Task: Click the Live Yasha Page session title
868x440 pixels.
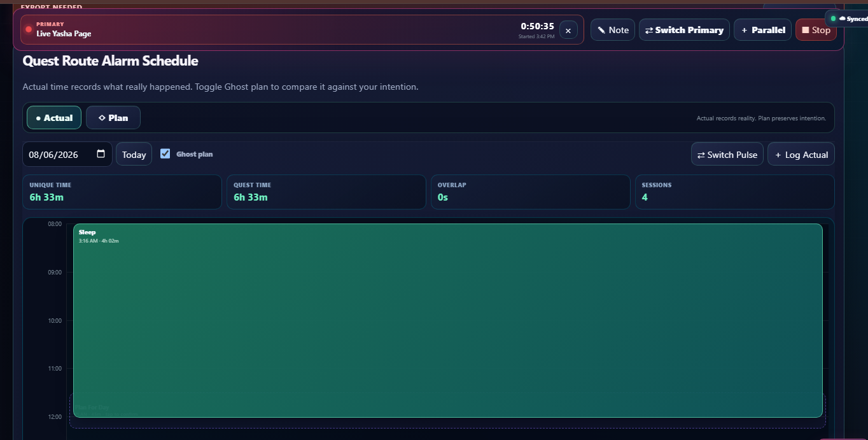Action: 64,34
